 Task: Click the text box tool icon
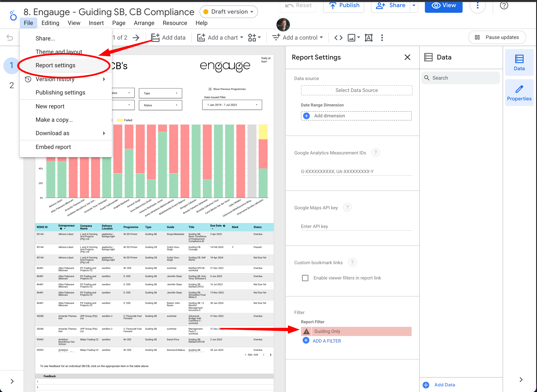pyautogui.click(x=368, y=38)
